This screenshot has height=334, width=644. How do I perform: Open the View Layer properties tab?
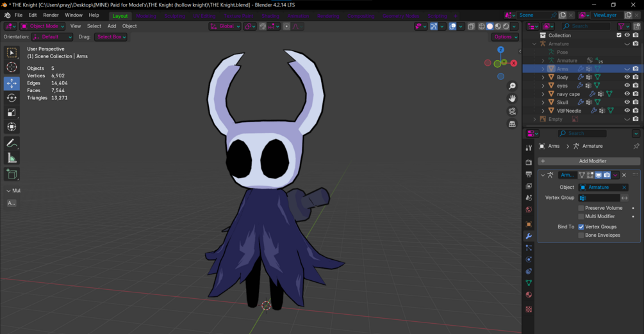click(x=529, y=186)
